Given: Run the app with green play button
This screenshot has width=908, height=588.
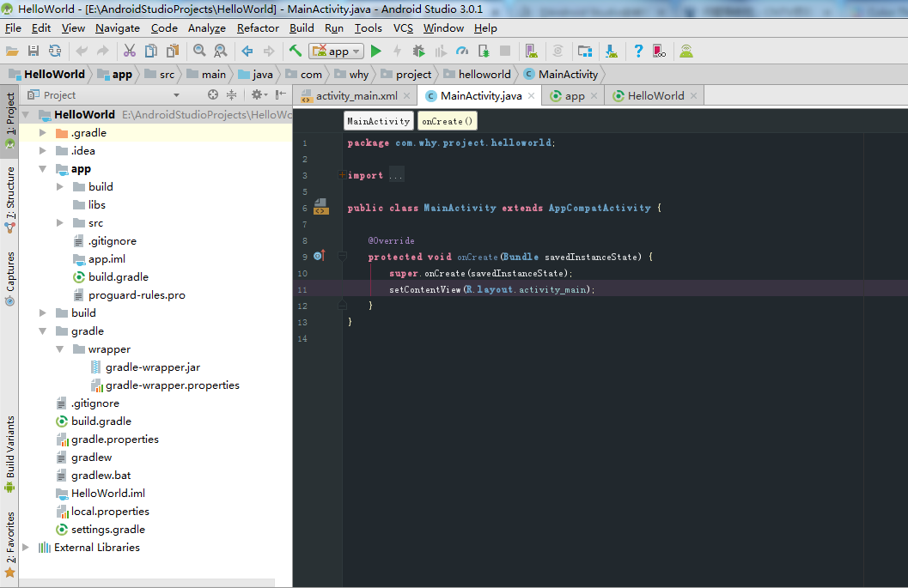Looking at the screenshot, I should (x=375, y=52).
